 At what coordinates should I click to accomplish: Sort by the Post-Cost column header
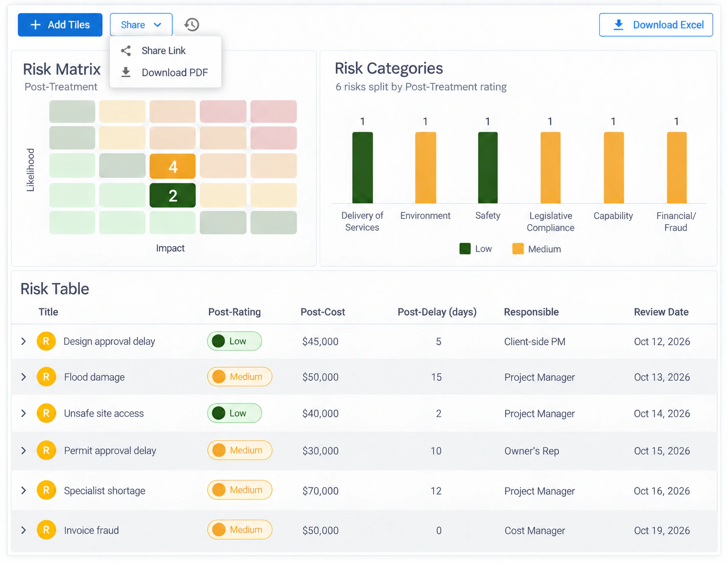tap(323, 312)
